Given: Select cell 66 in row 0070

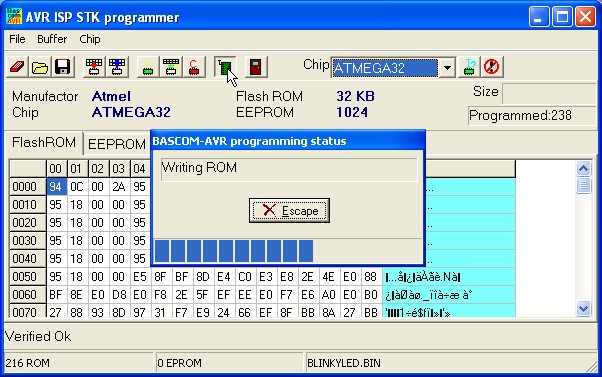Looking at the screenshot, I should tap(245, 312).
